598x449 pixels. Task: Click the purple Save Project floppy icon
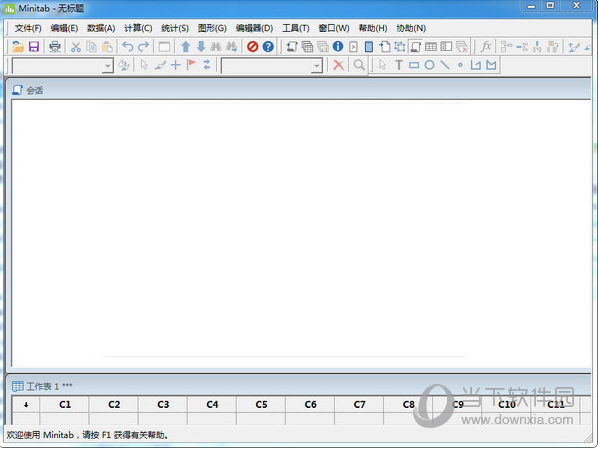[34, 47]
